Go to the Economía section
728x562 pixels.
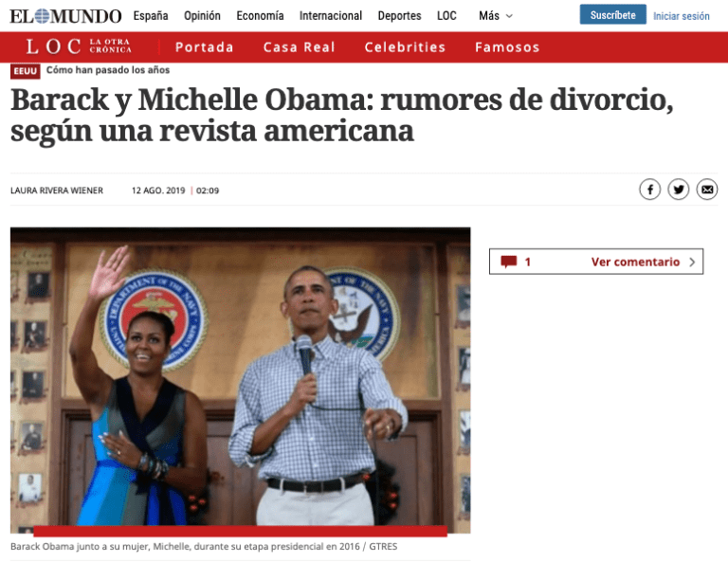(260, 16)
